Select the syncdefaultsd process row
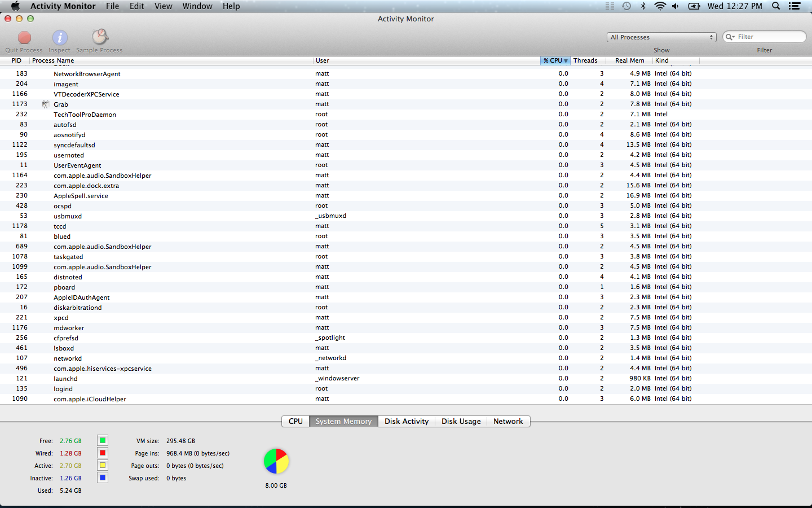Image resolution: width=812 pixels, height=508 pixels. point(406,145)
